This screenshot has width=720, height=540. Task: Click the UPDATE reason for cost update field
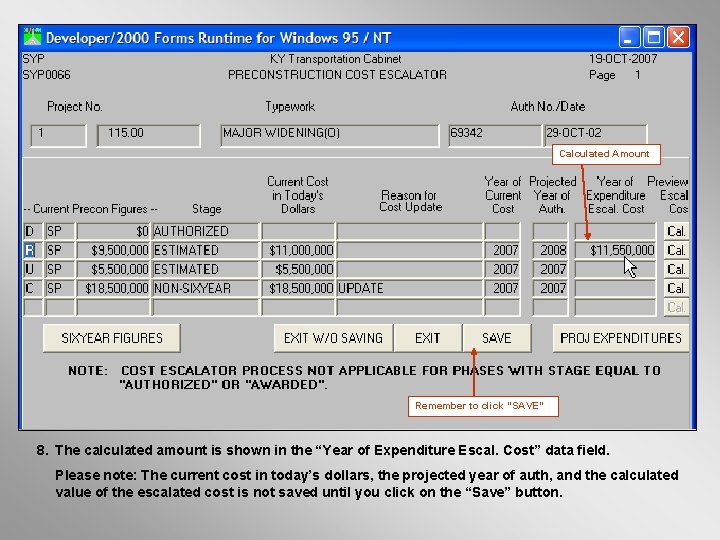coord(410,288)
